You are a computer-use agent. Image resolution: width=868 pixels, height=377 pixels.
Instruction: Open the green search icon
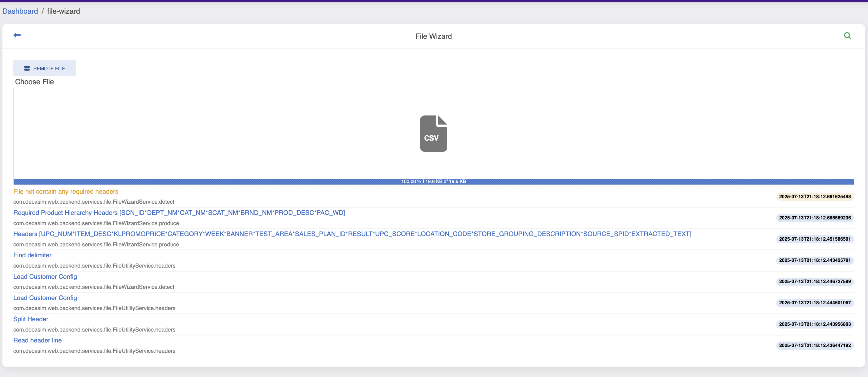[x=847, y=36]
